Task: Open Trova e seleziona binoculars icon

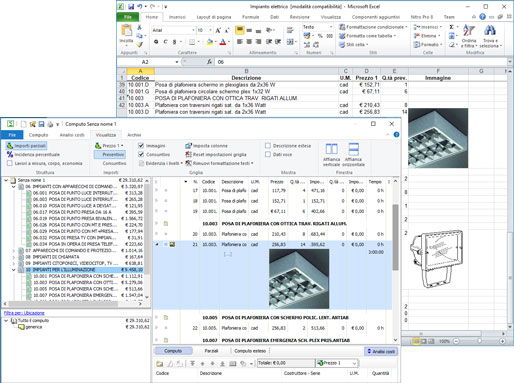Action: [490, 31]
